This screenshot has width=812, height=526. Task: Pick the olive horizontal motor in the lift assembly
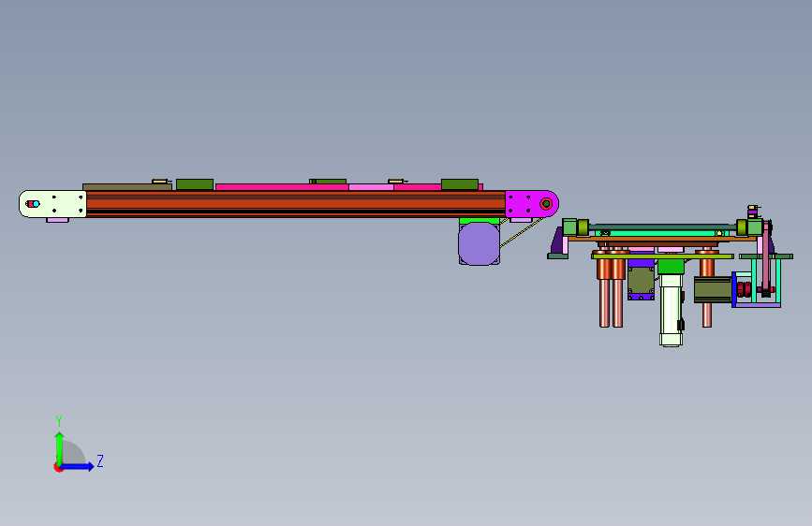pyautogui.click(x=713, y=289)
